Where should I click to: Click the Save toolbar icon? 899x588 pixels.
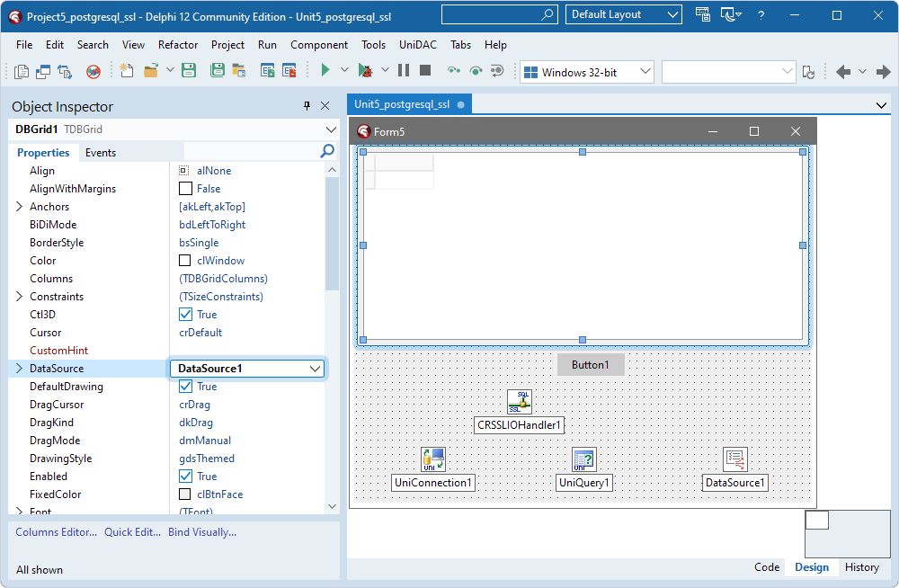(189, 70)
